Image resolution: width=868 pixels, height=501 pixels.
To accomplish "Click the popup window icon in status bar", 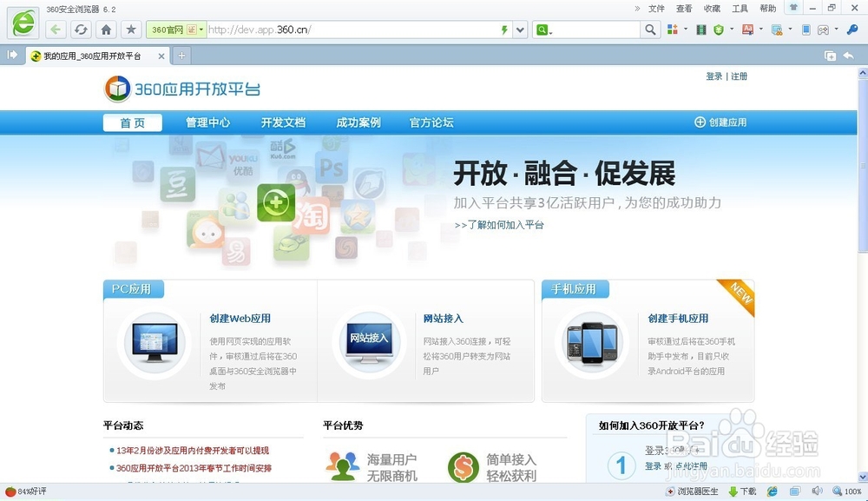I will click(795, 491).
